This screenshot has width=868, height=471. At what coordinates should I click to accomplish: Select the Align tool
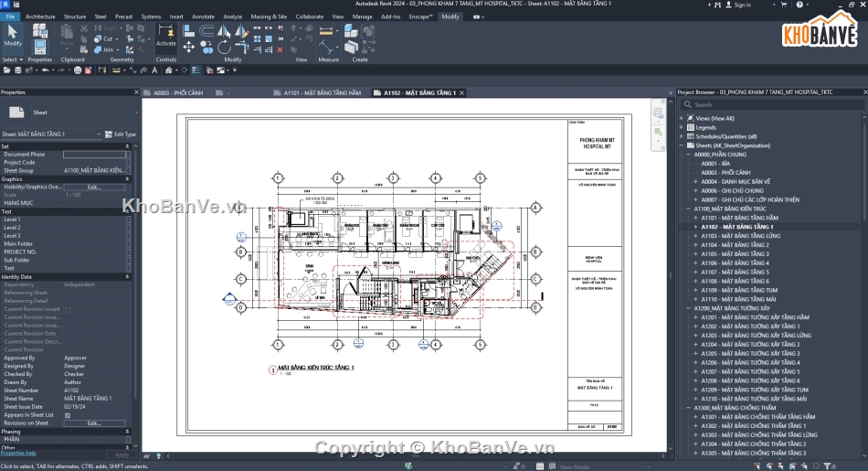pos(189,30)
